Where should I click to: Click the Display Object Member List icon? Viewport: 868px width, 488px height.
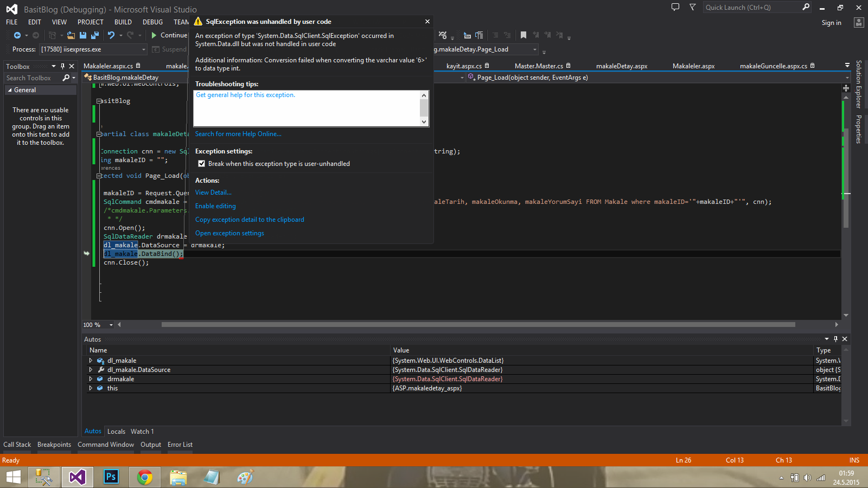click(467, 35)
